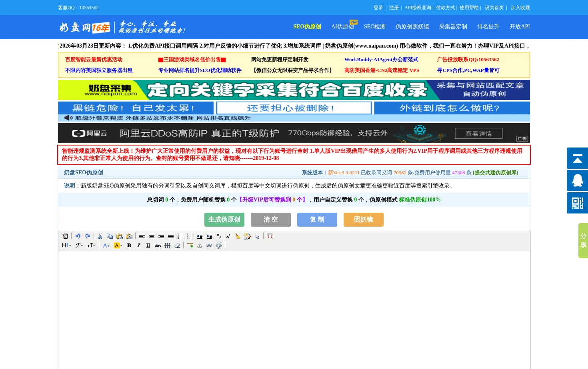
Task: Clear the editor with the 清空 button
Action: click(271, 219)
